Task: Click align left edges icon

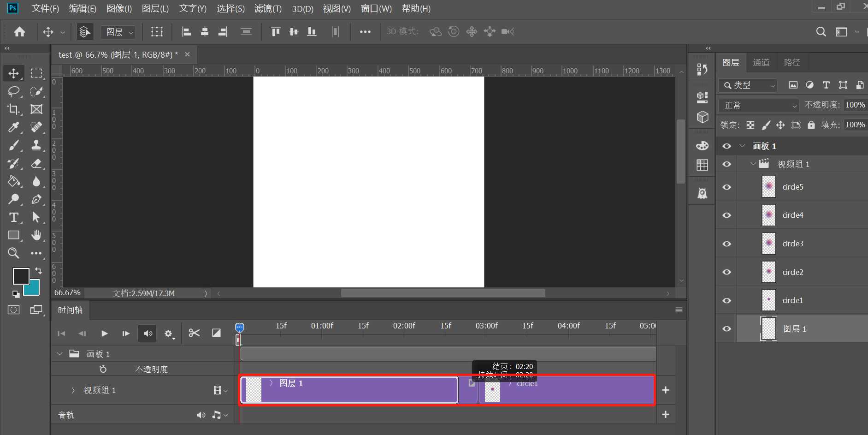Action: pos(187,32)
